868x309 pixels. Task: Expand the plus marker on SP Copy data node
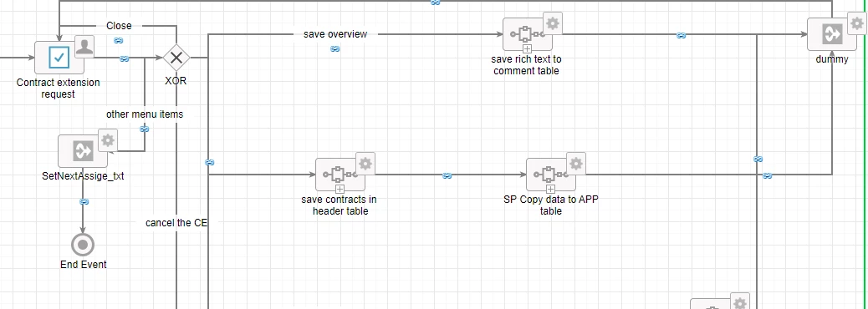550,190
